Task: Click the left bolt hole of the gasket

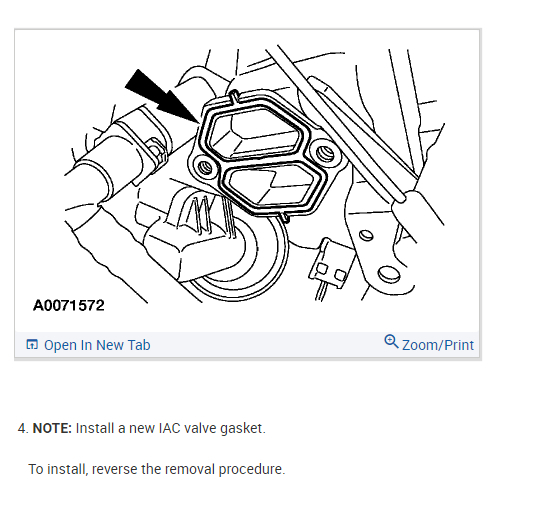Action: [x=205, y=168]
